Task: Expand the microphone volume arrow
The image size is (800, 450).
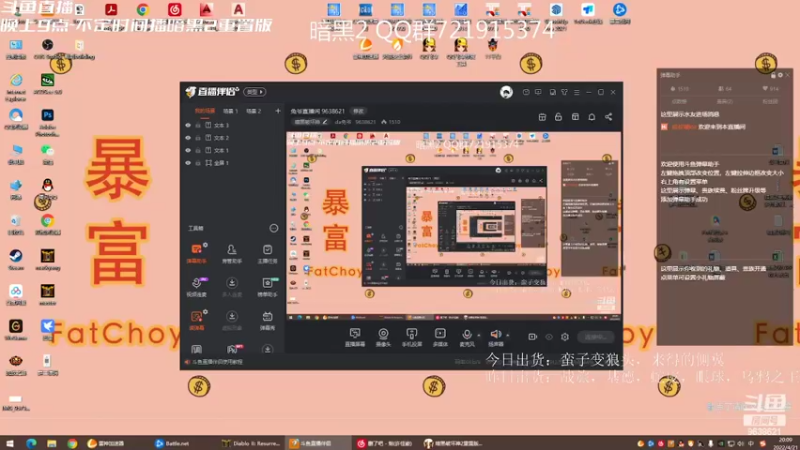Action: (479, 335)
